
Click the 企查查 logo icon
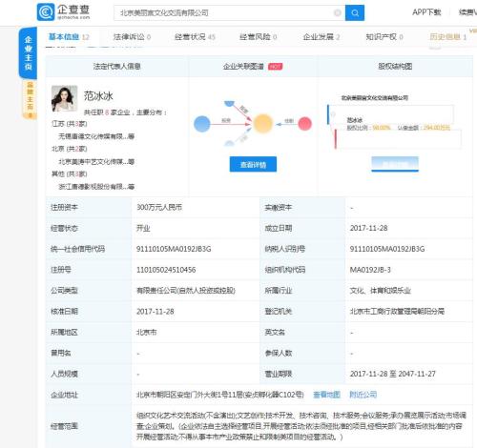pos(47,12)
